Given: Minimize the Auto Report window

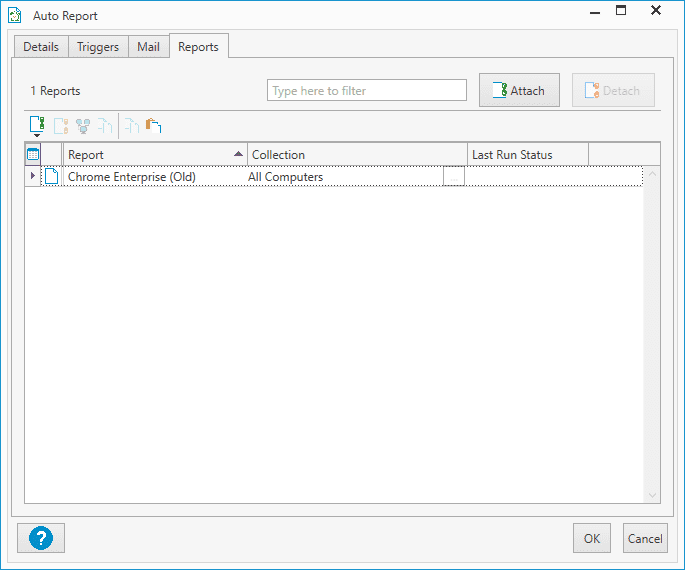Looking at the screenshot, I should [x=595, y=11].
